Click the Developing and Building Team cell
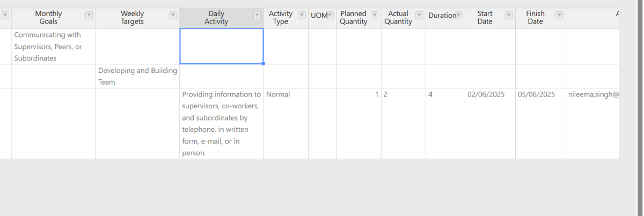Viewport: 644px width, 216px height. click(x=137, y=76)
